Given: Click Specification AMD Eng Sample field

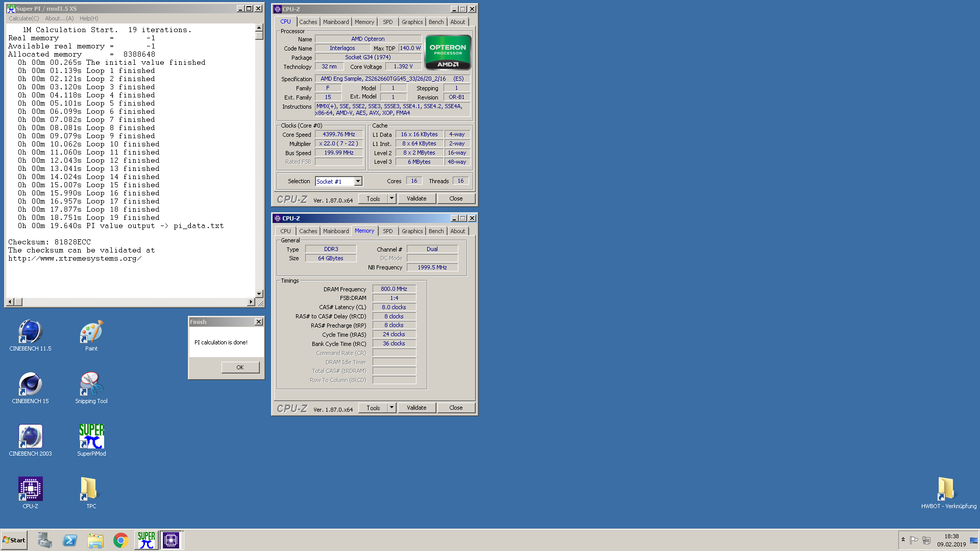Looking at the screenshot, I should [x=393, y=79].
